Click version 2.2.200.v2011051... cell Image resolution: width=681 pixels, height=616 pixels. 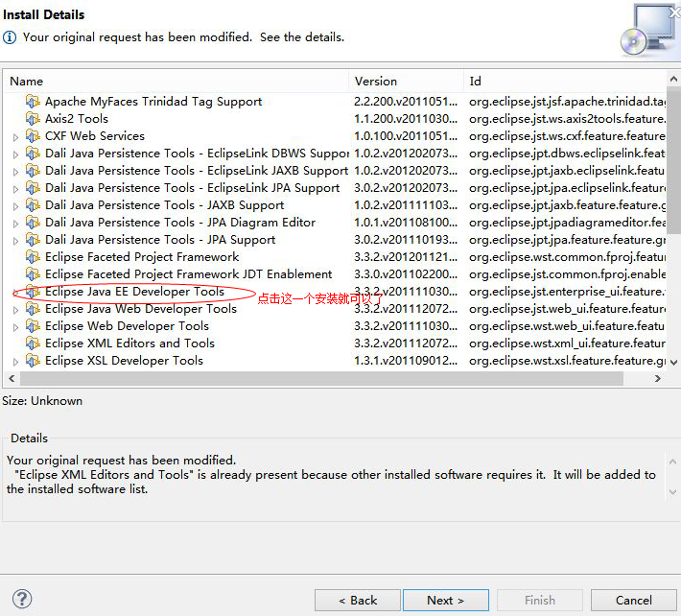click(x=406, y=101)
